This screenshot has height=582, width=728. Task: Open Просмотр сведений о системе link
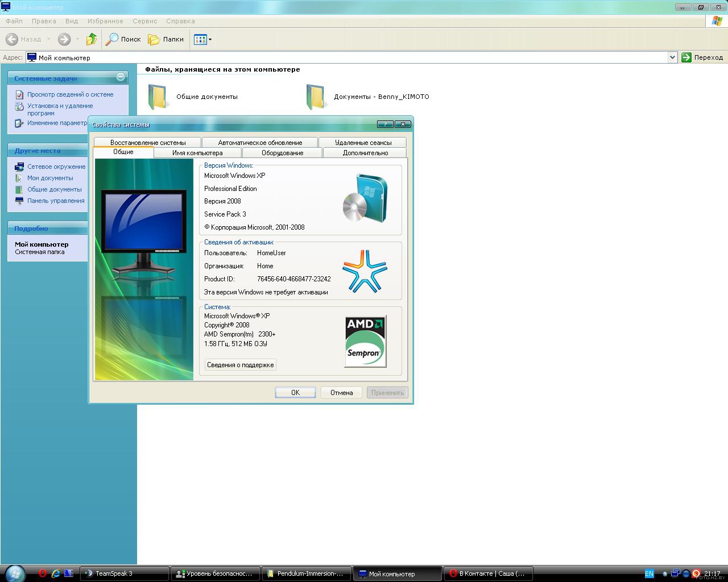click(x=70, y=94)
